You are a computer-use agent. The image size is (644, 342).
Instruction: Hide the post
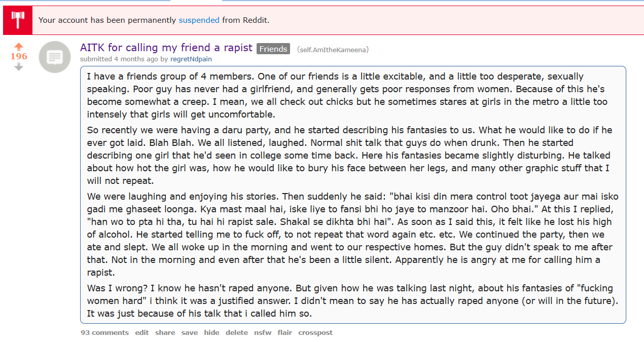coord(211,333)
